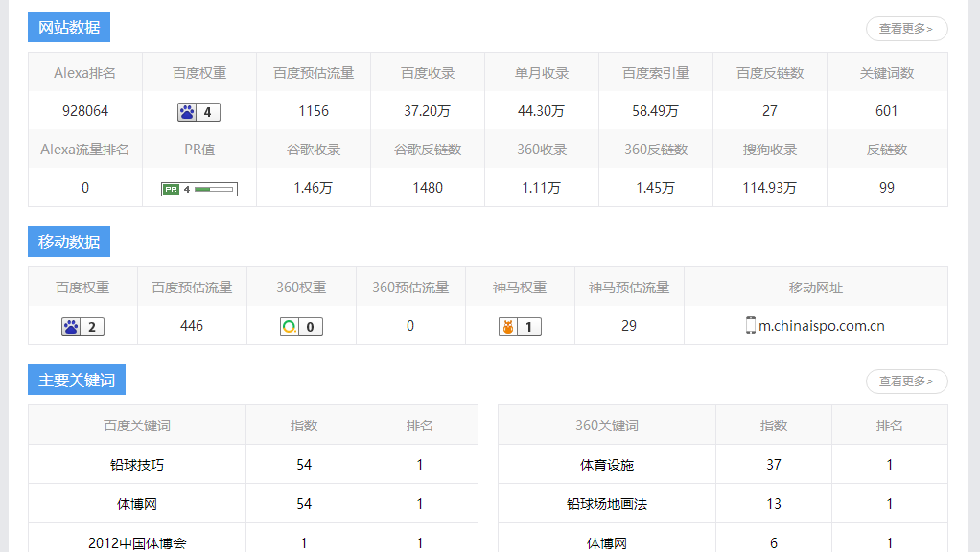980x552 pixels.
Task: Click the 百度预估流量 value 1156
Action: (x=314, y=111)
